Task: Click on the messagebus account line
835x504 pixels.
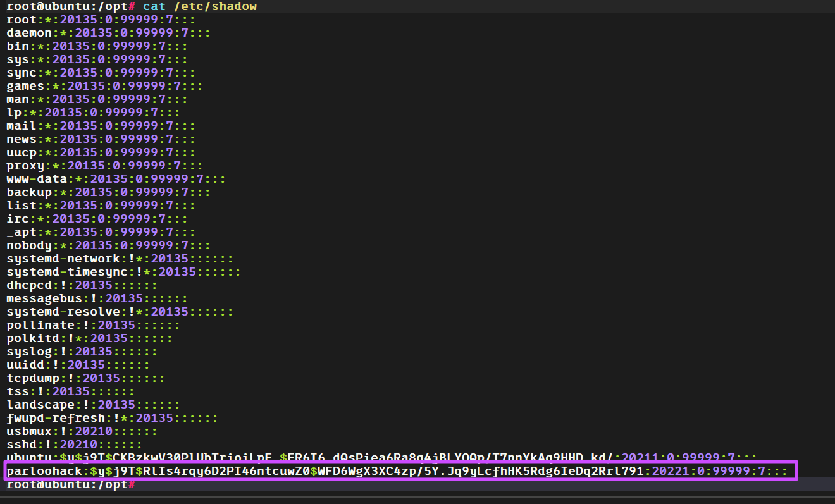Action: [97, 298]
